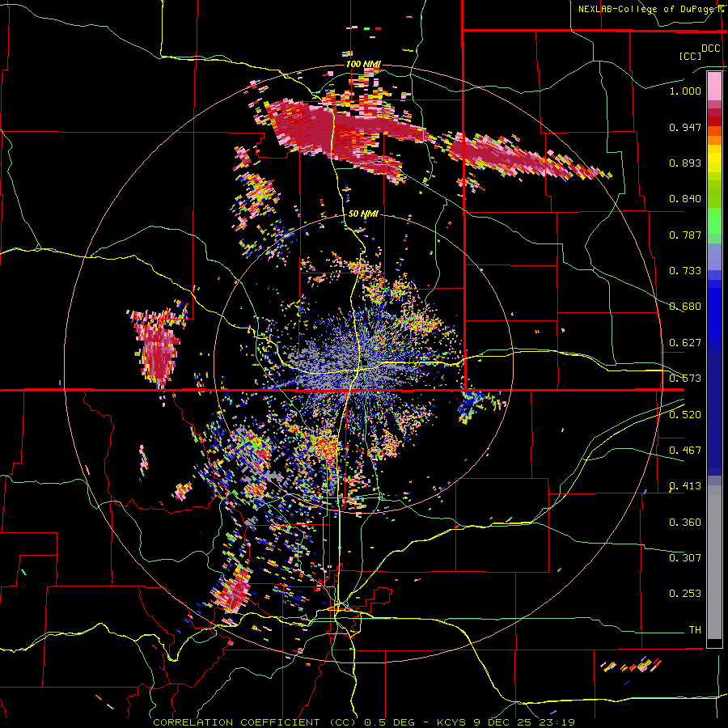Click the KCYS station identifier
728x728 pixels.
(451, 722)
